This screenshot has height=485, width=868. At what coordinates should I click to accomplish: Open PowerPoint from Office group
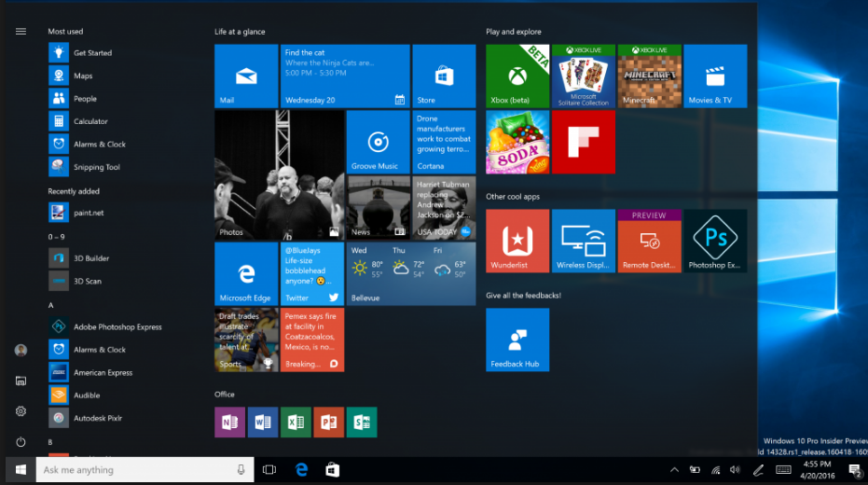click(329, 422)
